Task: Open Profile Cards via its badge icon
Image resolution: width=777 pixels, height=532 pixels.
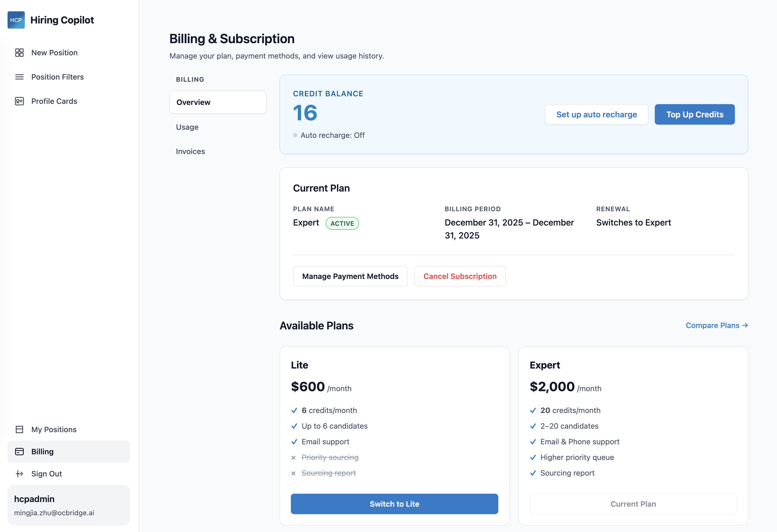Action: pyautogui.click(x=19, y=101)
